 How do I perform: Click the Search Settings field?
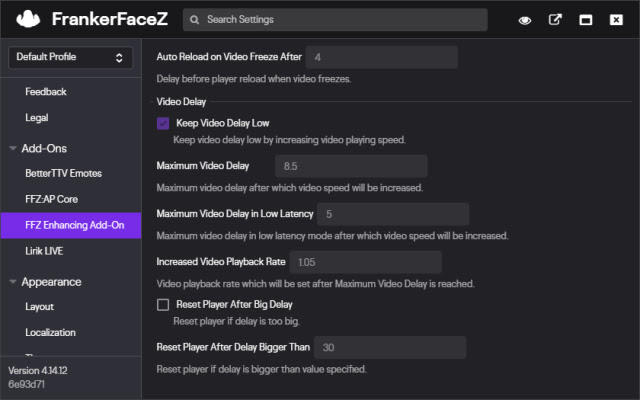point(340,20)
